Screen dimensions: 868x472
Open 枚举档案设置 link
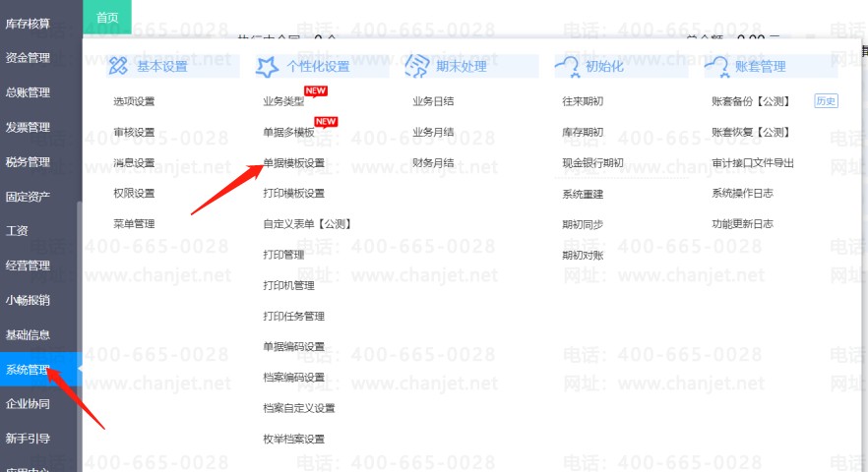coord(293,439)
